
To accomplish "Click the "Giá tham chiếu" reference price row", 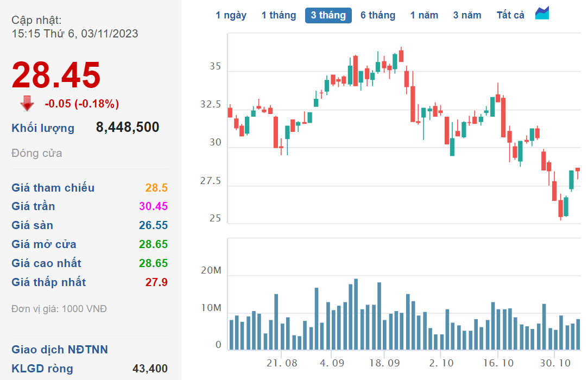I will click(53, 188).
